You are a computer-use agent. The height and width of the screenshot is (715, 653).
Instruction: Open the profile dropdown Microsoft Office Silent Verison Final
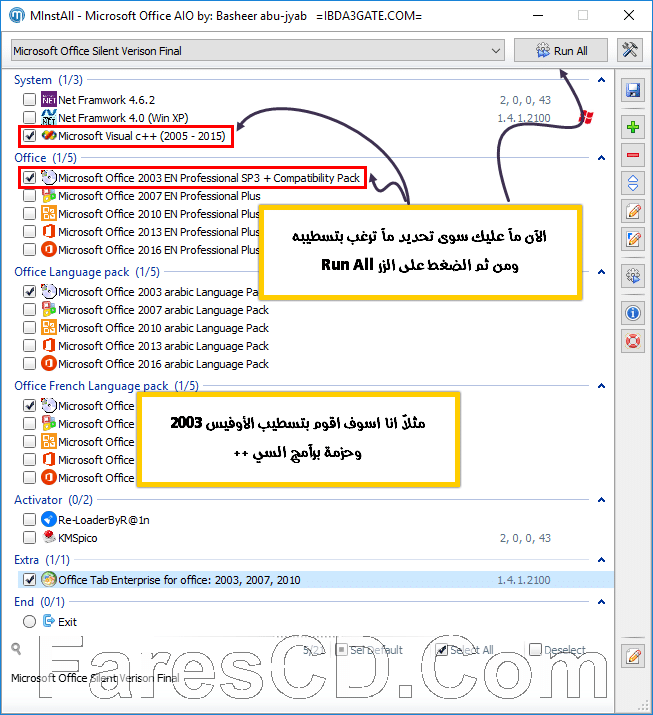(x=258, y=51)
